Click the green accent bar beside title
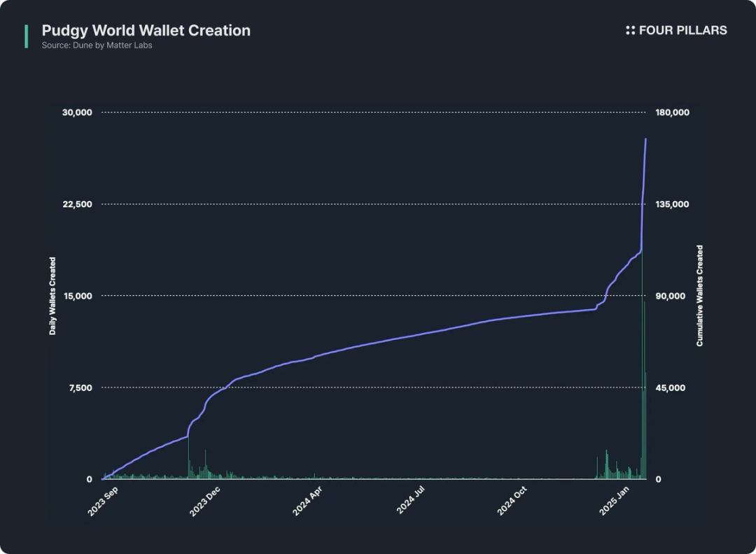 coord(26,36)
